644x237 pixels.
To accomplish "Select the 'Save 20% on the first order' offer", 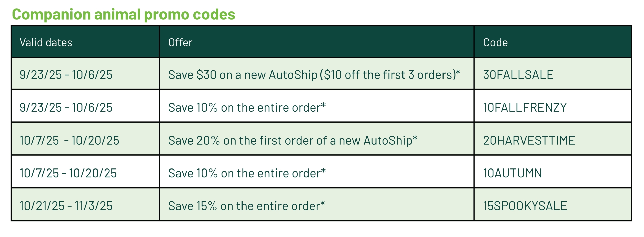I will click(x=292, y=140).
